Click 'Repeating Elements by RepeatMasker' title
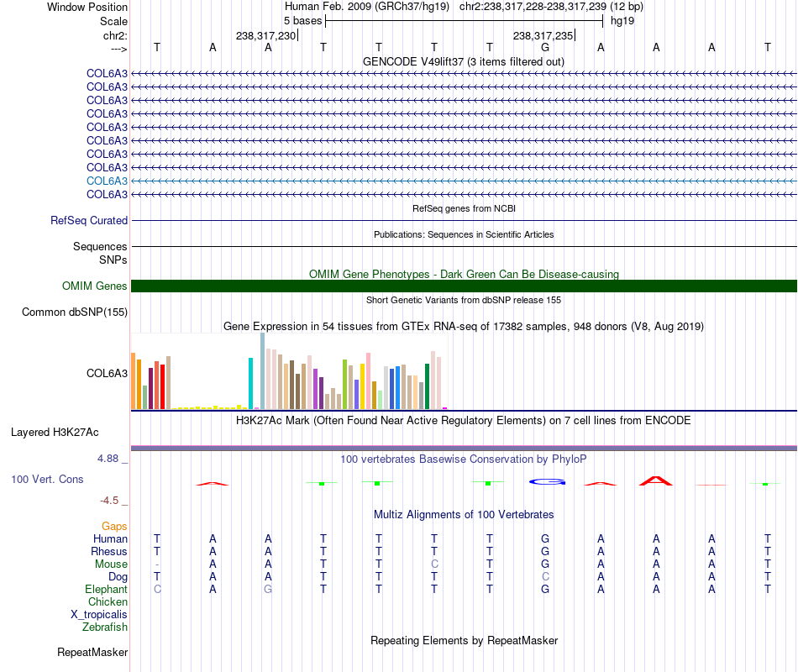 465,640
